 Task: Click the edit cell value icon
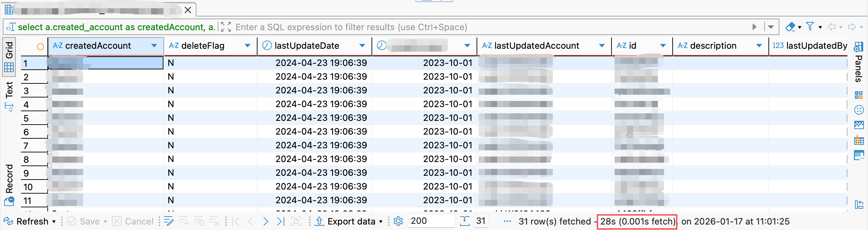coord(169,221)
